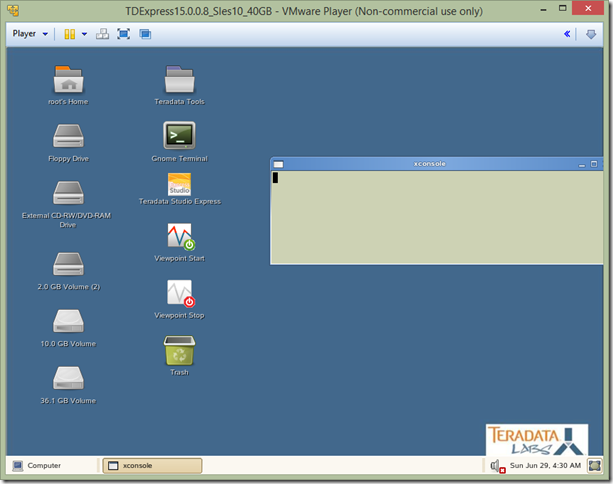The image size is (613, 484).
Task: Open the 10.0 GB Volume
Action: [68, 321]
